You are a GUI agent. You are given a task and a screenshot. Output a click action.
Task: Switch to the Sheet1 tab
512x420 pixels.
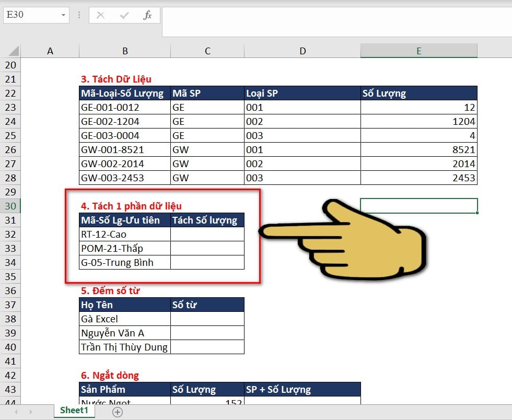74,411
